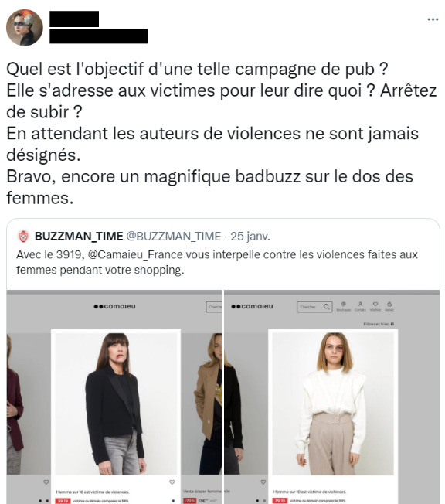
Task: Click the camaieu logo in the left screenshot
Action: point(114,306)
